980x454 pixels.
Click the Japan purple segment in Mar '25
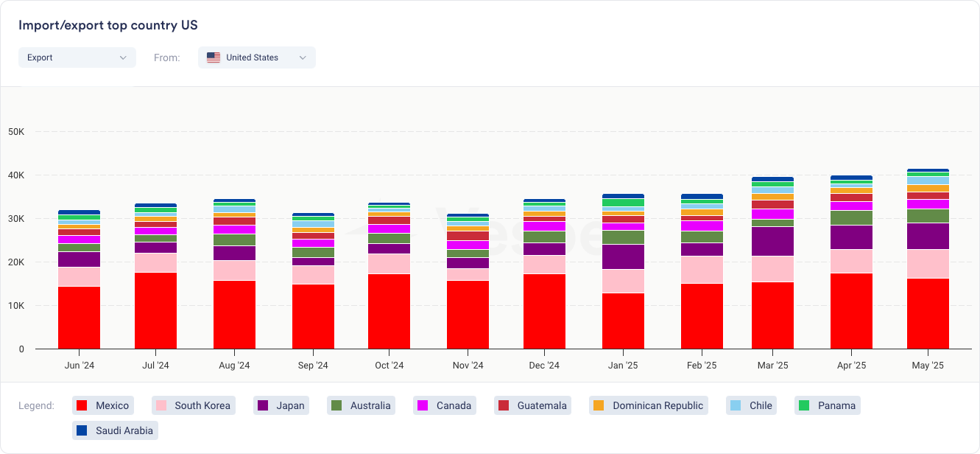[772, 241]
